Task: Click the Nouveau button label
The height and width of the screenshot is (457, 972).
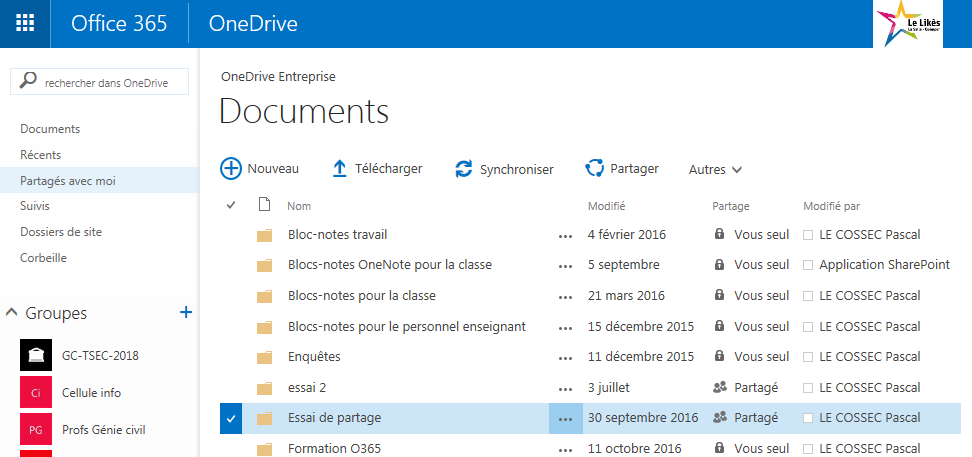Action: pos(273,169)
